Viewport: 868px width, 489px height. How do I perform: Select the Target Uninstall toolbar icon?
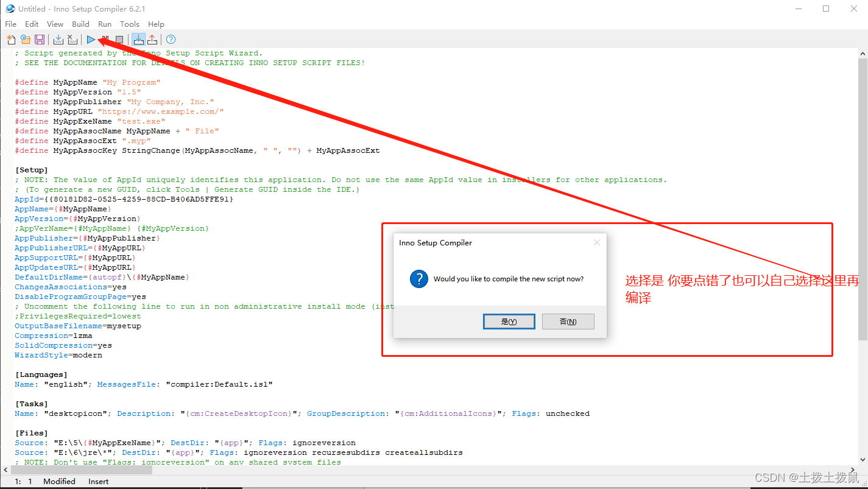click(x=152, y=40)
